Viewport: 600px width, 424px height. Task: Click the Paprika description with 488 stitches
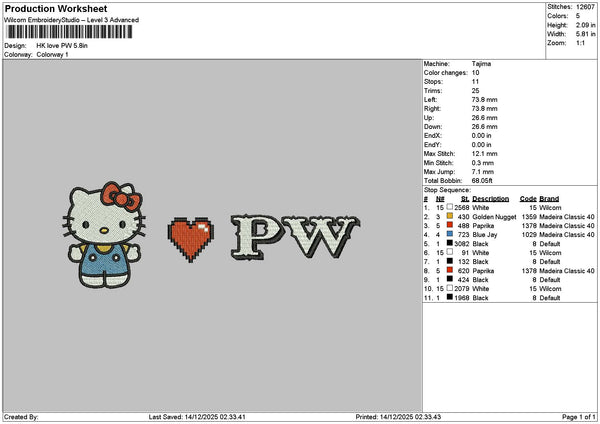[483, 226]
